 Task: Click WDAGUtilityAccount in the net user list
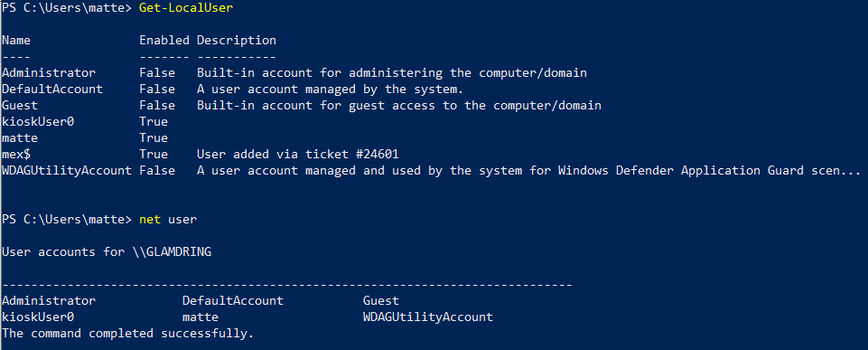(x=428, y=317)
